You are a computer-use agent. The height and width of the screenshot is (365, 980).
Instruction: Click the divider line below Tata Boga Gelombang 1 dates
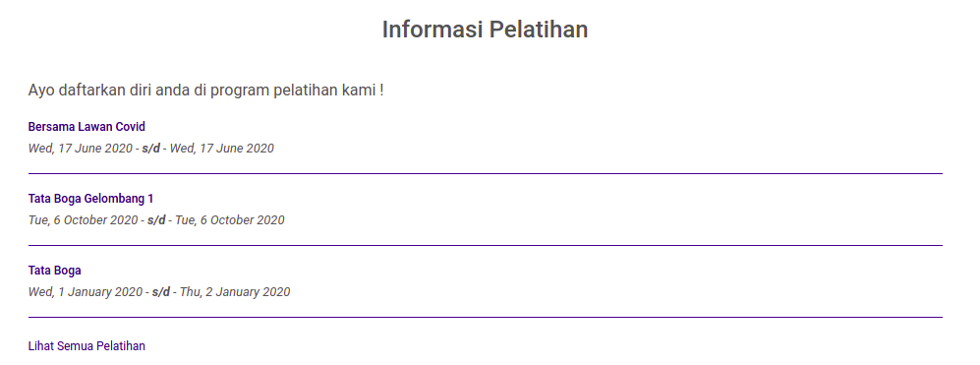point(485,245)
